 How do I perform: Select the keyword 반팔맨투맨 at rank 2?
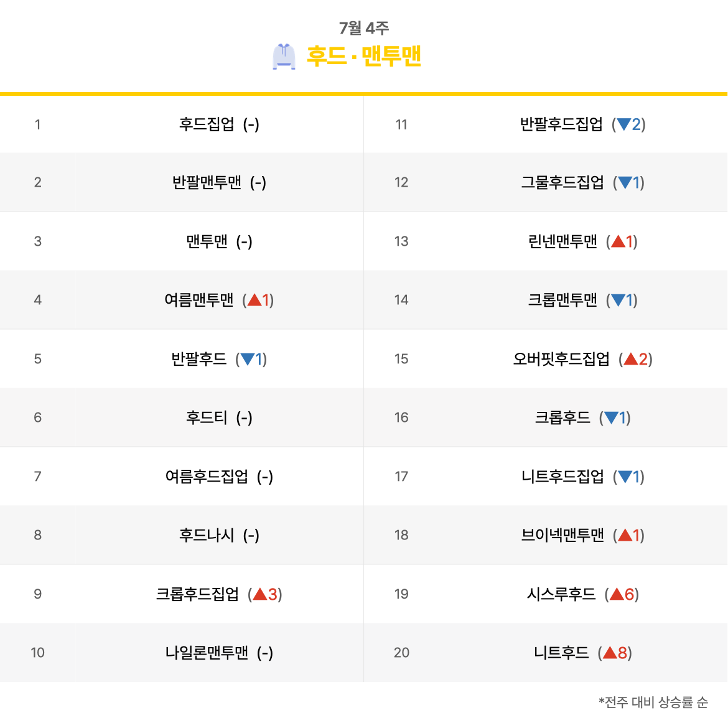(x=207, y=182)
